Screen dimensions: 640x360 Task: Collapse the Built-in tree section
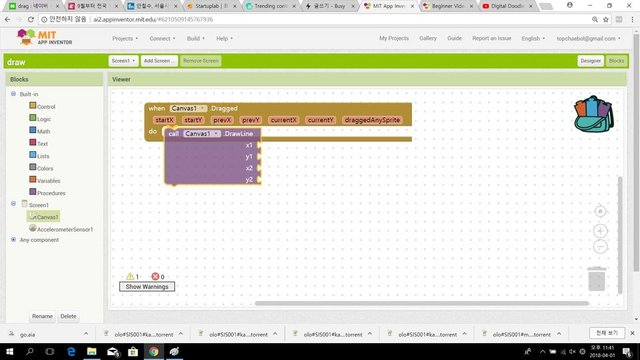pos(13,94)
